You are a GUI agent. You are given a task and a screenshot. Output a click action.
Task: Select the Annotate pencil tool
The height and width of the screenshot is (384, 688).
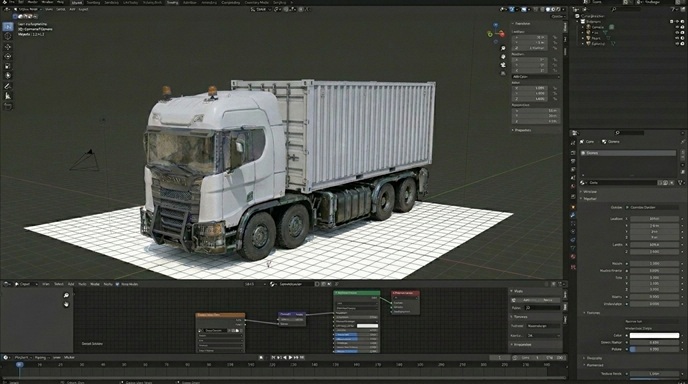pos(7,86)
